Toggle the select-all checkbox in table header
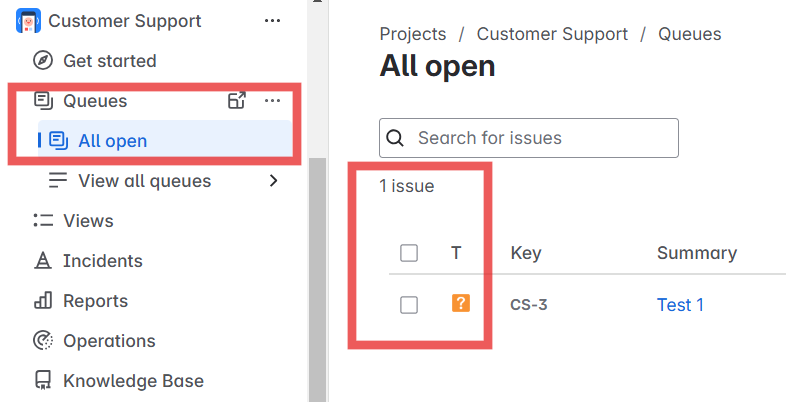This screenshot has width=786, height=402. tap(409, 253)
